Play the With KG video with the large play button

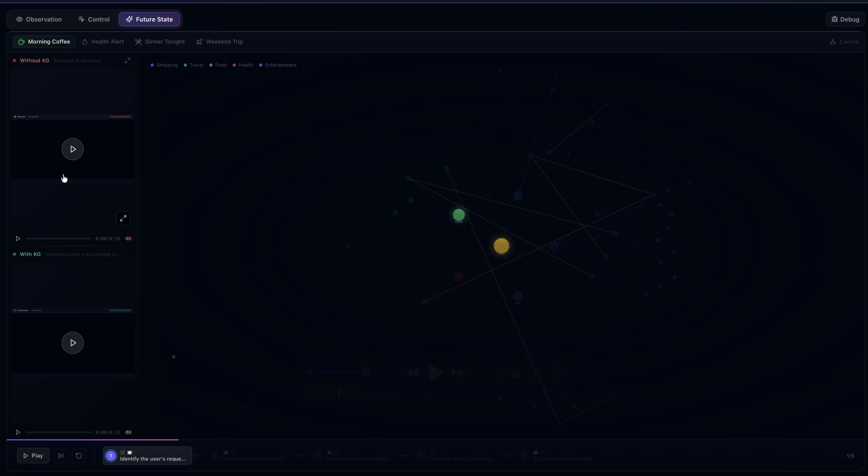coord(73,343)
